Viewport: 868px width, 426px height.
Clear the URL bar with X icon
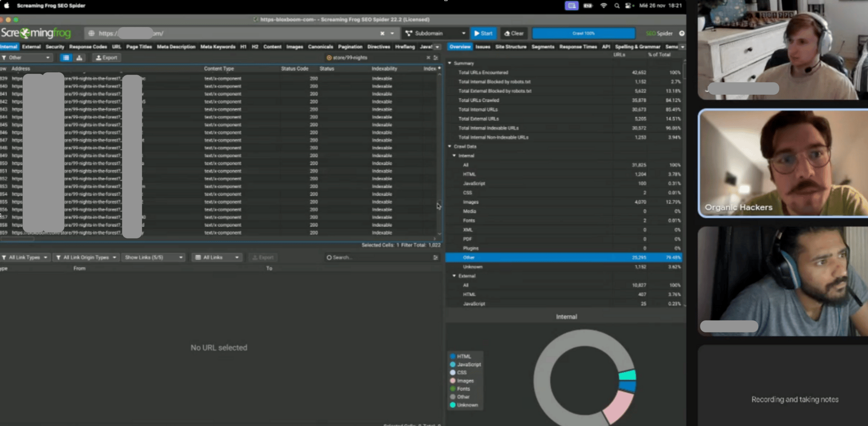(382, 33)
